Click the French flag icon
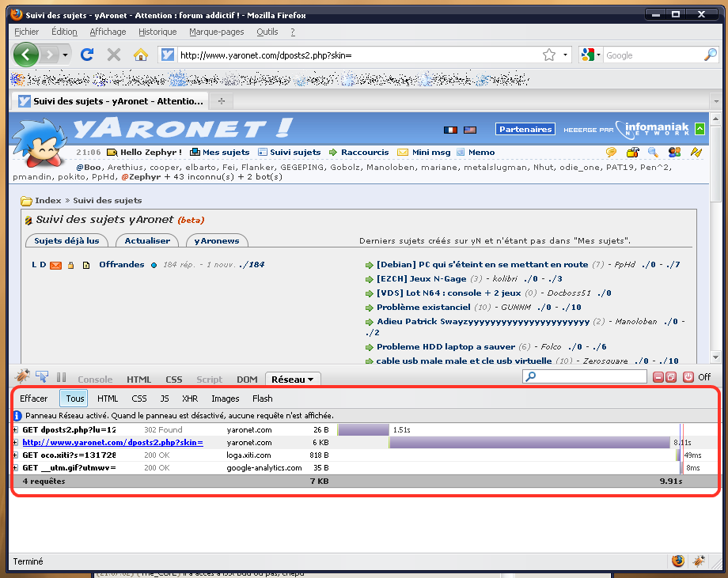 pyautogui.click(x=451, y=130)
